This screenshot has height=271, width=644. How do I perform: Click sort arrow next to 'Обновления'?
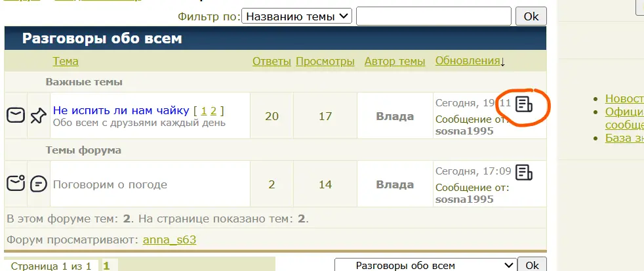tap(503, 62)
